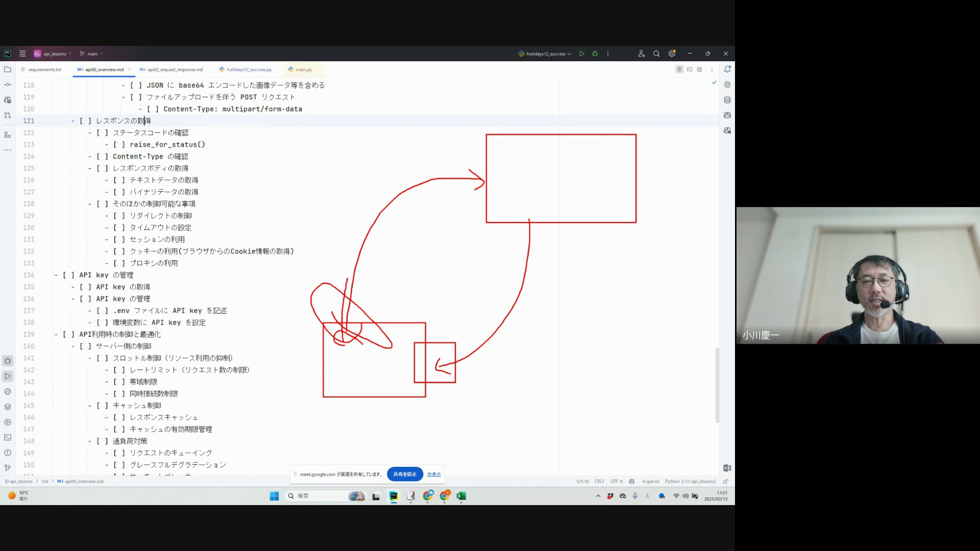Switch markdown view to editor only
The image size is (980, 551).
click(679, 69)
